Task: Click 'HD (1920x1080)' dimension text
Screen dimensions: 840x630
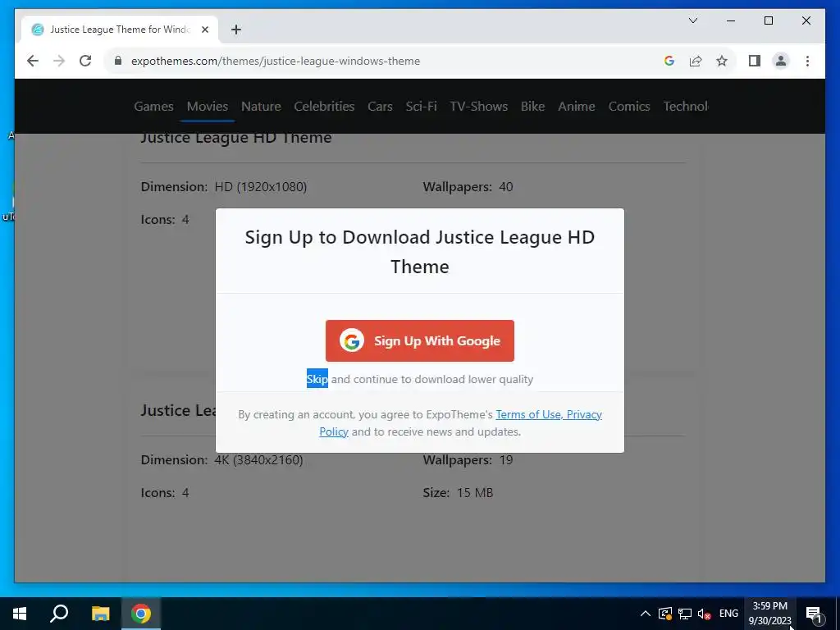Action: pyautogui.click(x=261, y=187)
